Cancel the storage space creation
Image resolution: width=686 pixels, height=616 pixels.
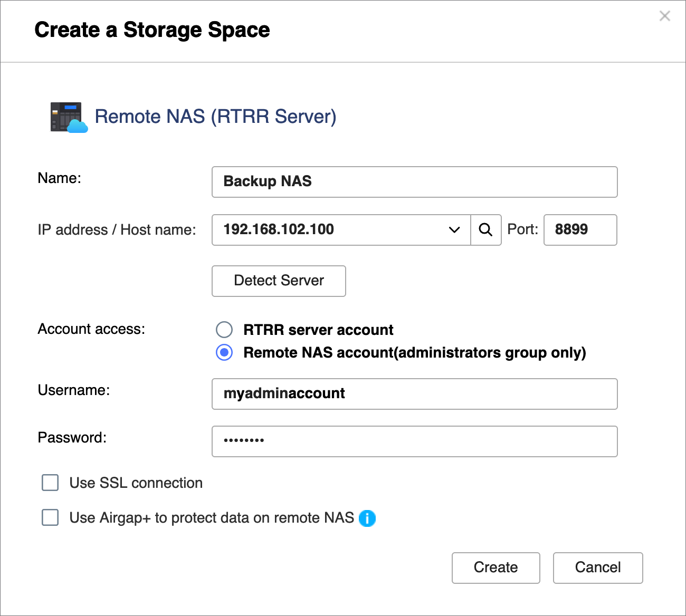coord(597,567)
